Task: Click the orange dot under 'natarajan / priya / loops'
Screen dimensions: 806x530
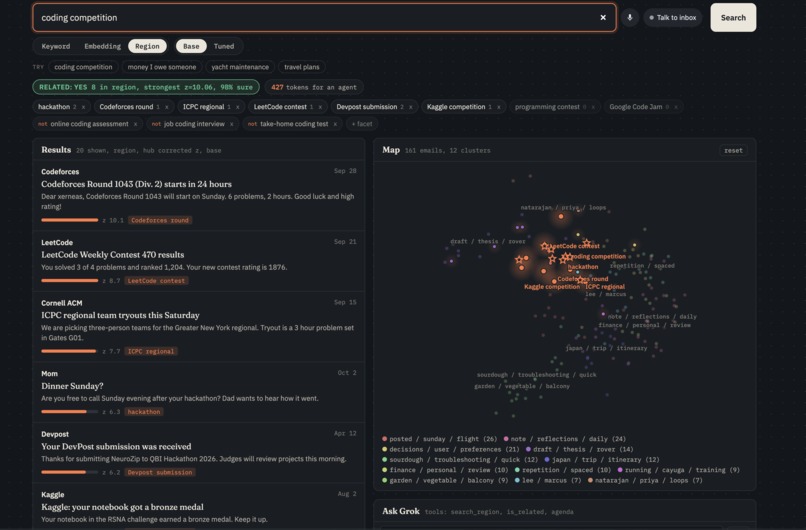Action: coord(561,216)
